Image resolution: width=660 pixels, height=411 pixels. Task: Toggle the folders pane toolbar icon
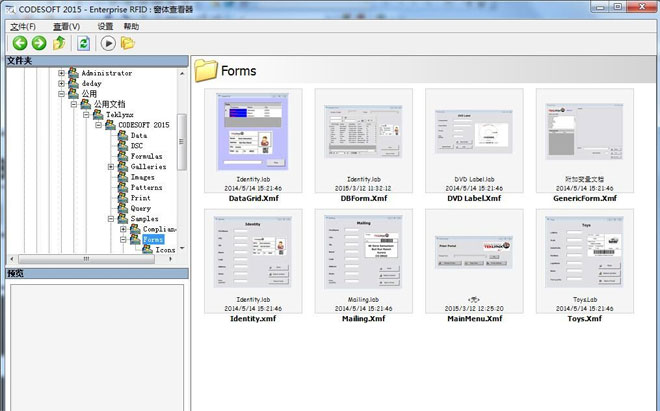click(x=128, y=43)
